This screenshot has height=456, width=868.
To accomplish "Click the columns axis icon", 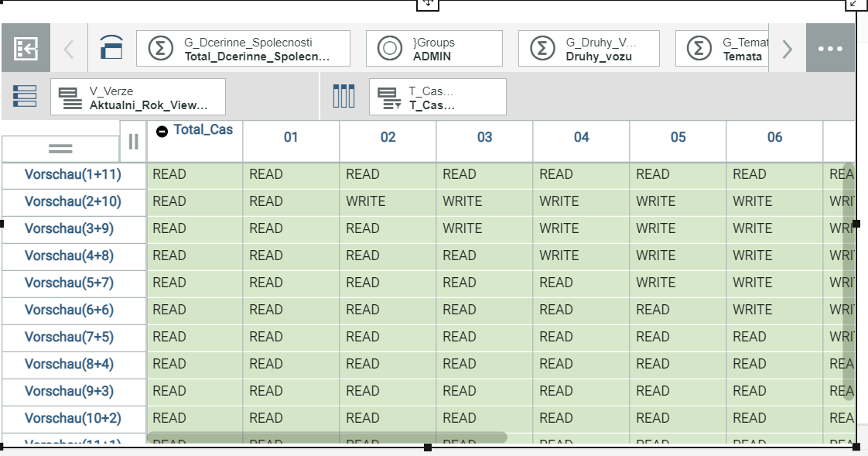I will click(343, 96).
